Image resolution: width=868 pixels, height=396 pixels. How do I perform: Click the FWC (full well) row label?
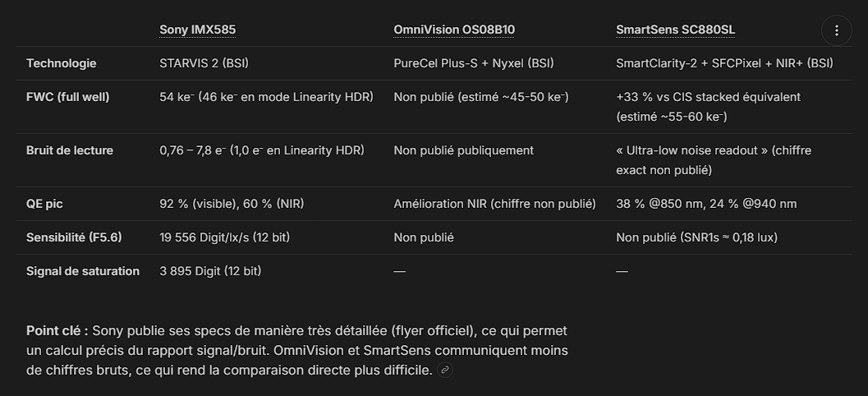68,97
